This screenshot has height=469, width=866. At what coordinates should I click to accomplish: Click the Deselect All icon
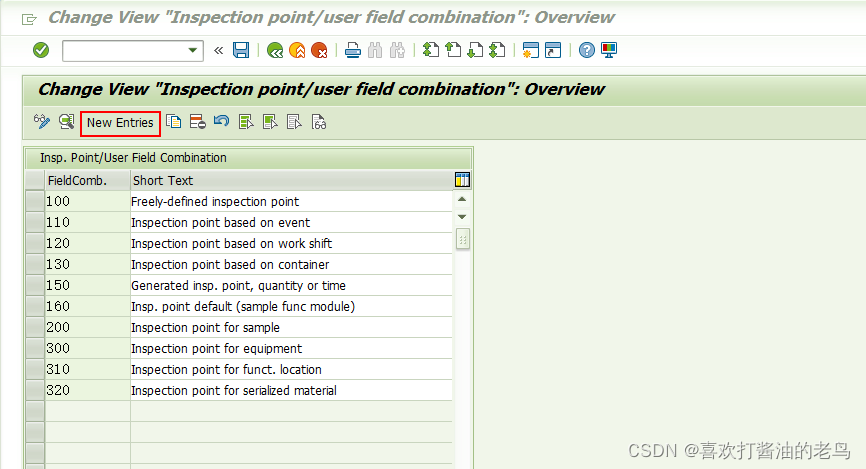(294, 122)
